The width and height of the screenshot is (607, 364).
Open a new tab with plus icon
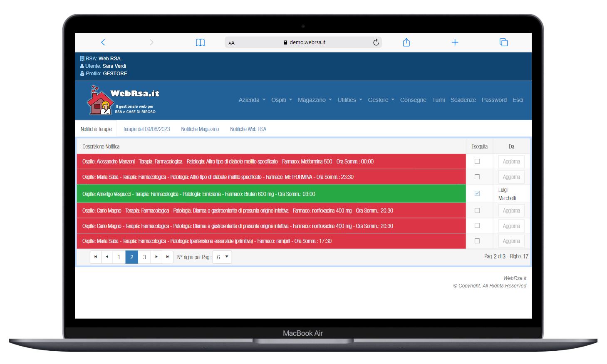pos(455,42)
